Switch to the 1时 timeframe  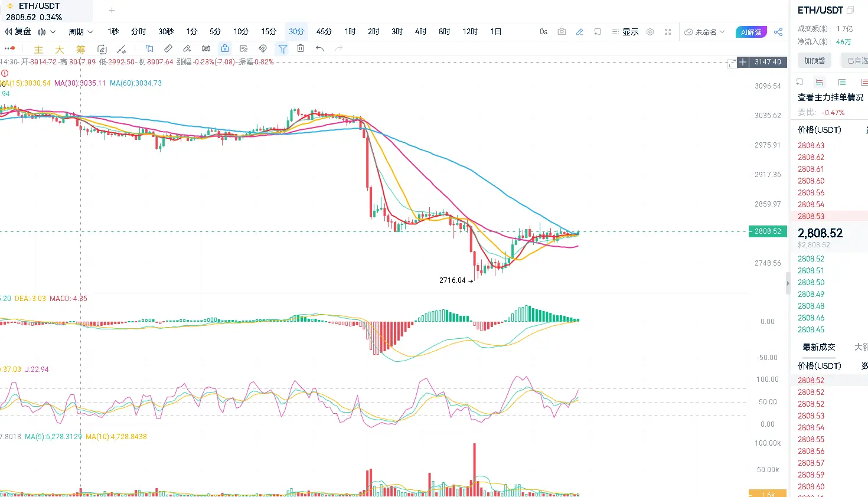tap(350, 31)
